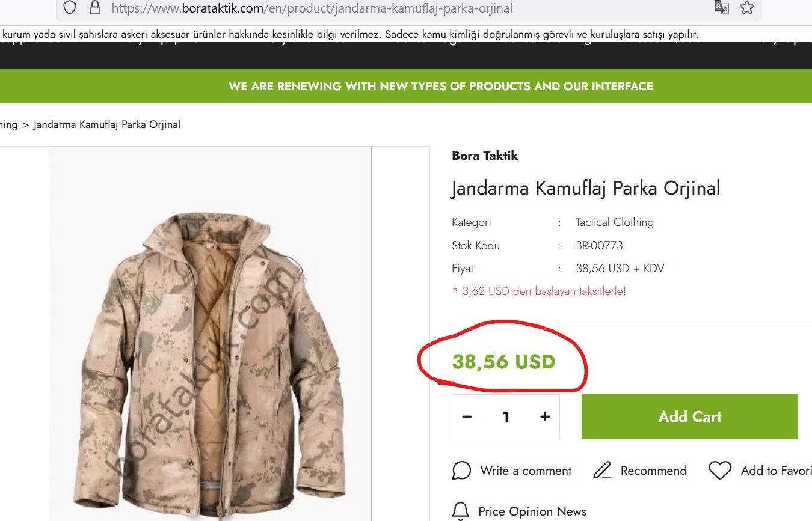Image resolution: width=812 pixels, height=521 pixels.
Task: Open the Tactical Clothing category link
Action: 614,222
